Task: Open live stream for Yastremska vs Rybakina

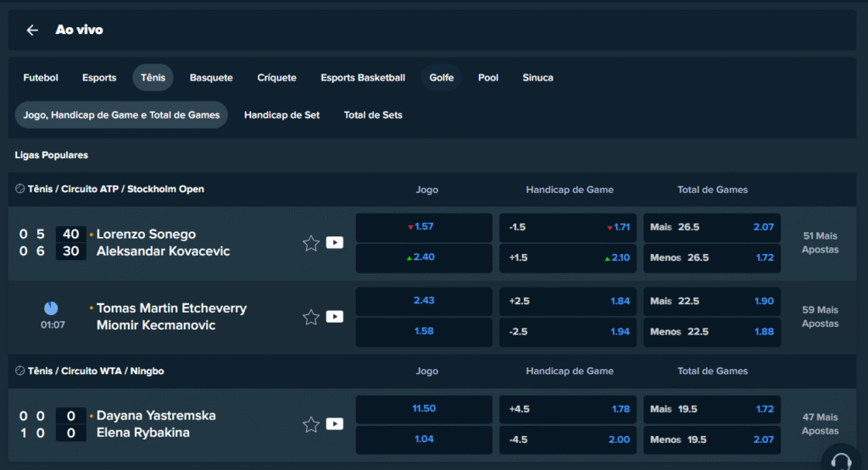Action: [x=334, y=423]
